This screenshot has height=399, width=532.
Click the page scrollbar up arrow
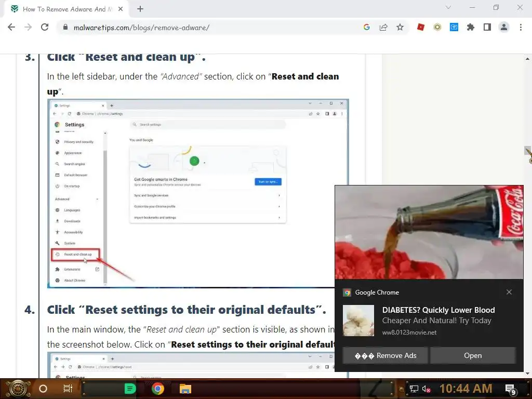tap(528, 59)
